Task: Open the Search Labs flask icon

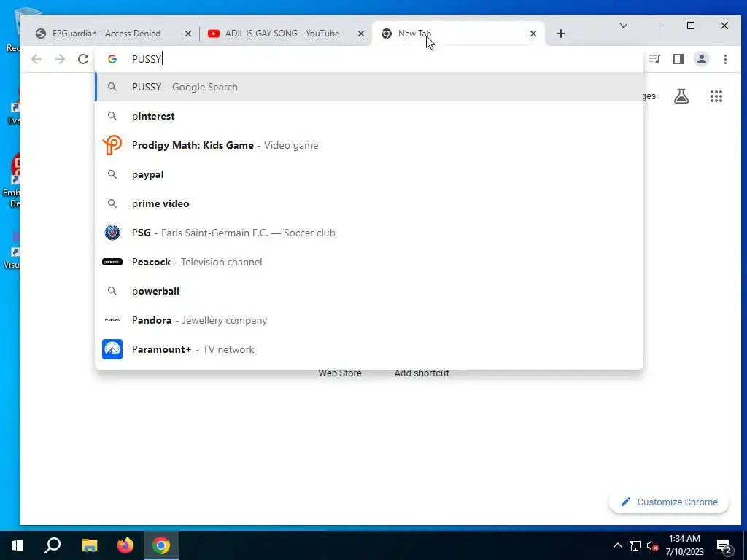Action: 681,96
